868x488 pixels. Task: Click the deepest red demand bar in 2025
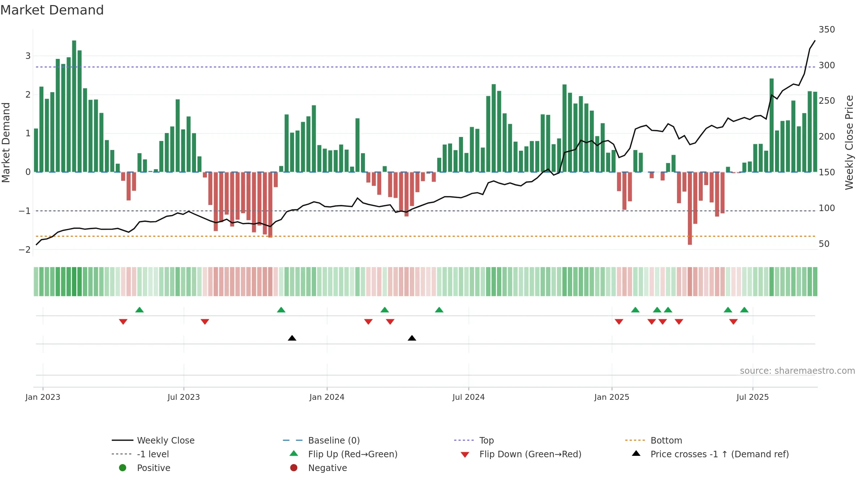[x=690, y=208]
